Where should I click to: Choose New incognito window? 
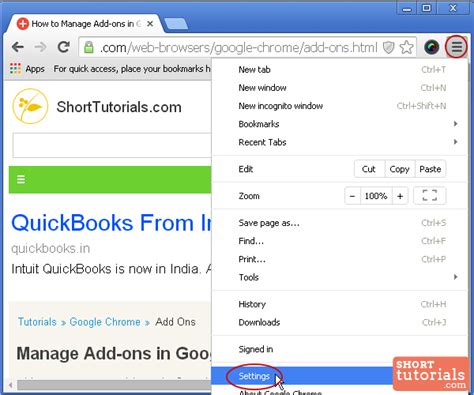tap(340, 106)
